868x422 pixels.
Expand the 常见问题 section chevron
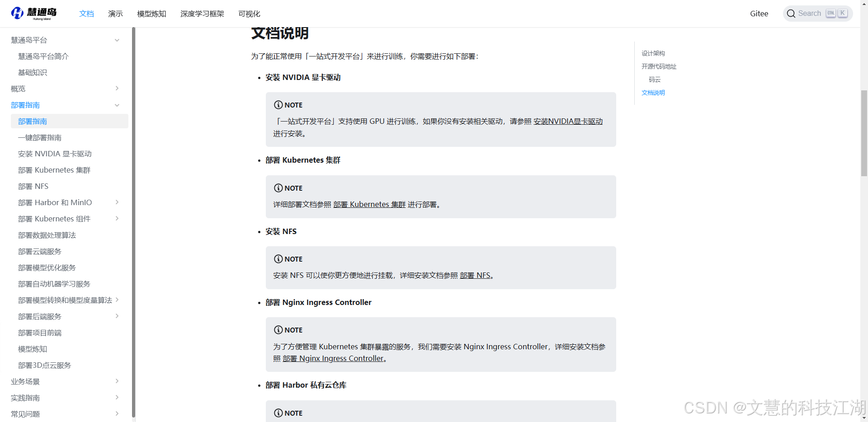[117, 414]
